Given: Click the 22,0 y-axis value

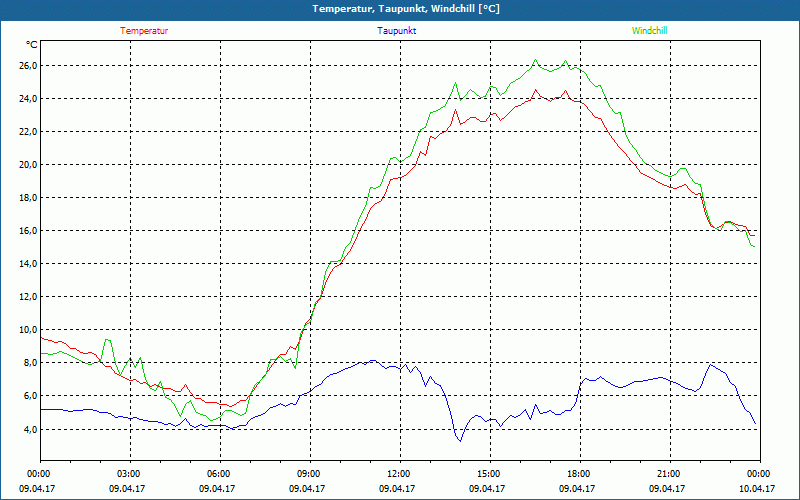Looking at the screenshot, I should click(28, 132).
